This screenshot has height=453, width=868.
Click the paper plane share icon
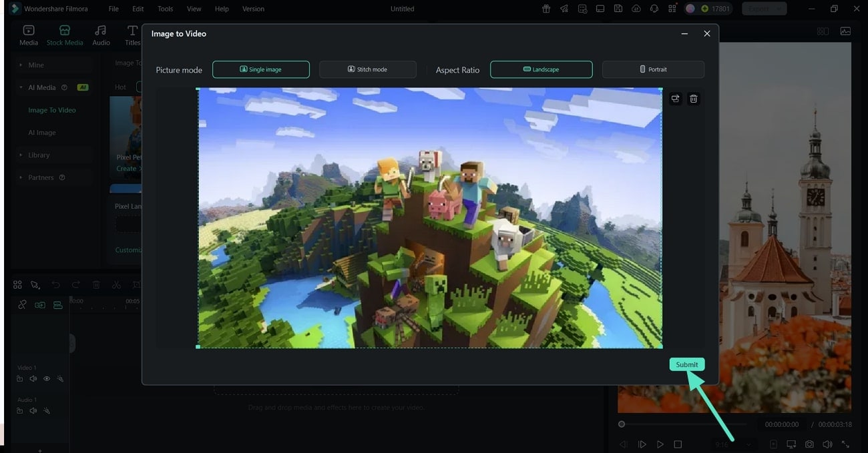pos(564,9)
